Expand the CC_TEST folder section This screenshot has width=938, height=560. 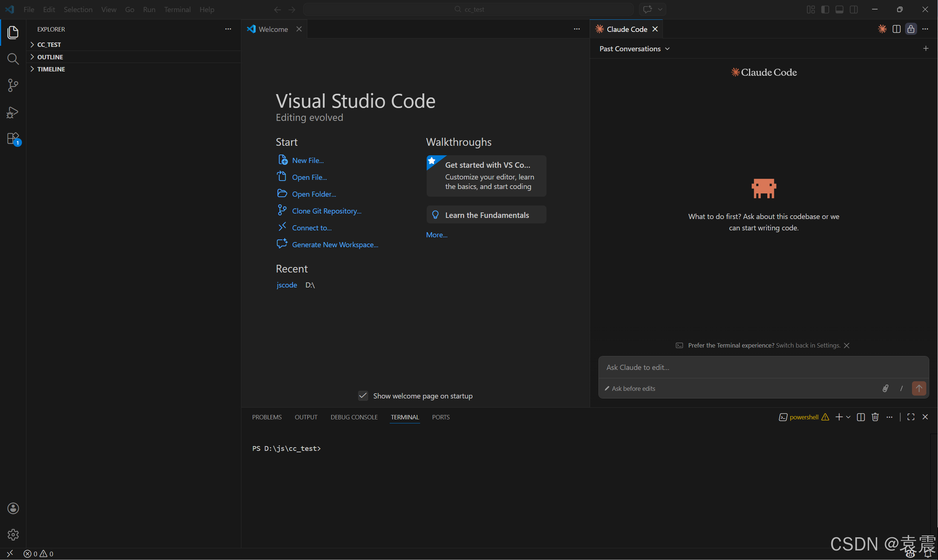tap(49, 45)
